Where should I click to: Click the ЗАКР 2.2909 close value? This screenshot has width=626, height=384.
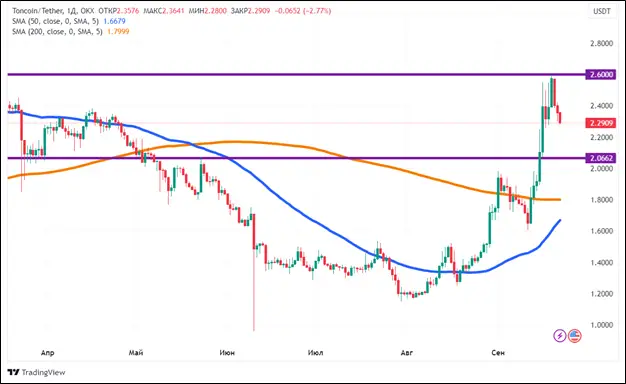[250, 11]
